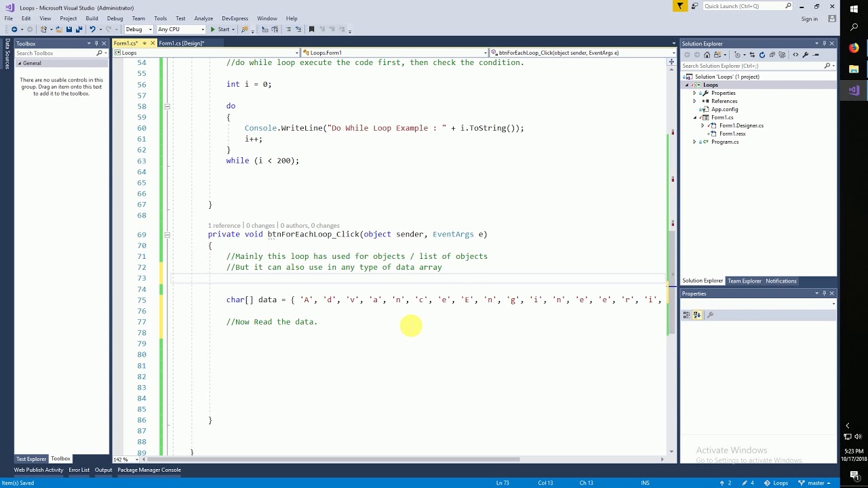
Task: Pin the Toolbox panel with auto-hide pin
Action: pos(97,43)
